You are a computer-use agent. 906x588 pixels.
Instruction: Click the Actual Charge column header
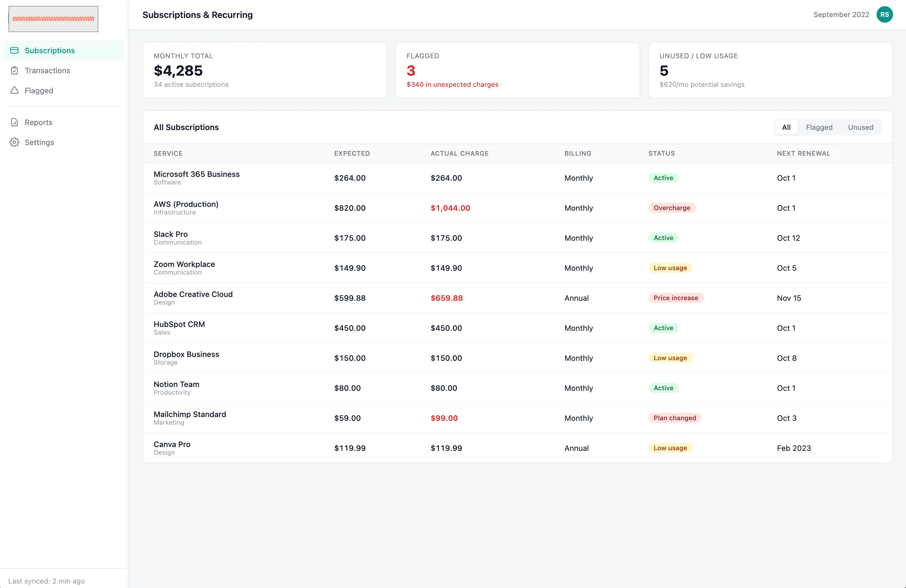pyautogui.click(x=459, y=153)
